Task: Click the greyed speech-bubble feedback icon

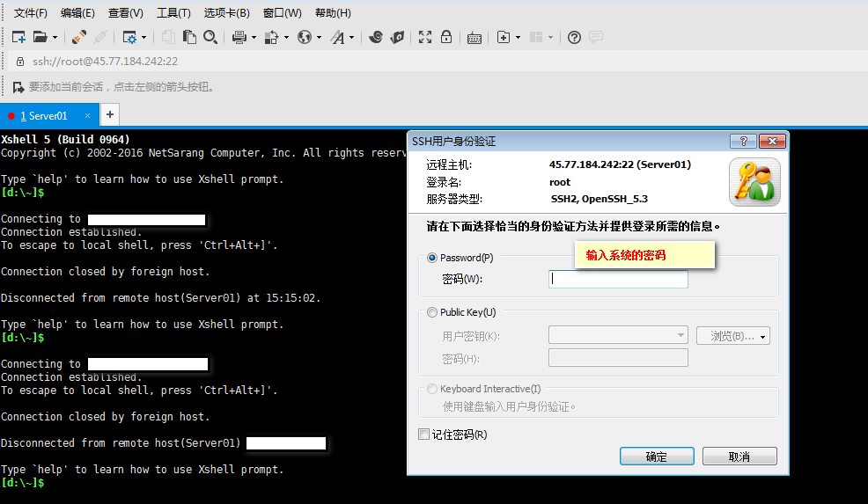Action: pos(596,37)
